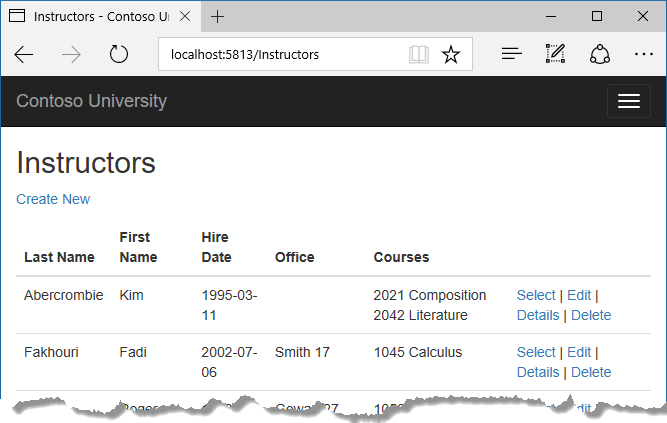Select the Abercrombie instructor row
This screenshot has height=423, width=667.
click(x=536, y=295)
